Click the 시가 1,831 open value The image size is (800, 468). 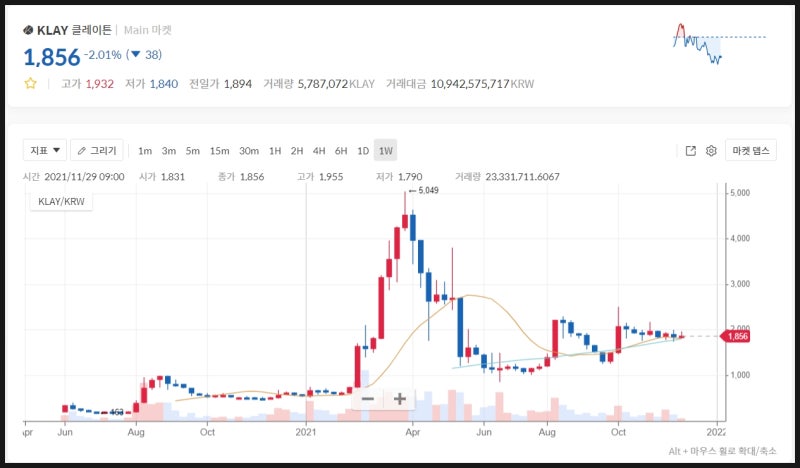point(162,177)
